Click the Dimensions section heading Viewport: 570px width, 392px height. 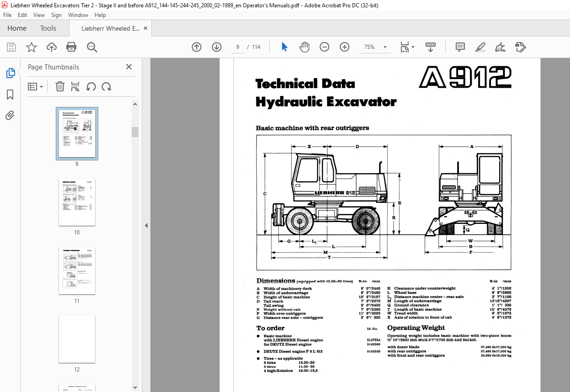coord(276,281)
